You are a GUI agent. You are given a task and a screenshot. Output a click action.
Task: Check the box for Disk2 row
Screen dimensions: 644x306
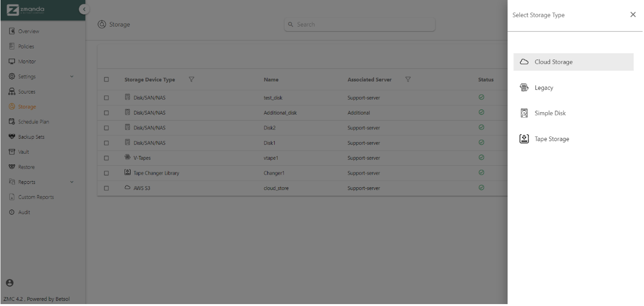106,128
